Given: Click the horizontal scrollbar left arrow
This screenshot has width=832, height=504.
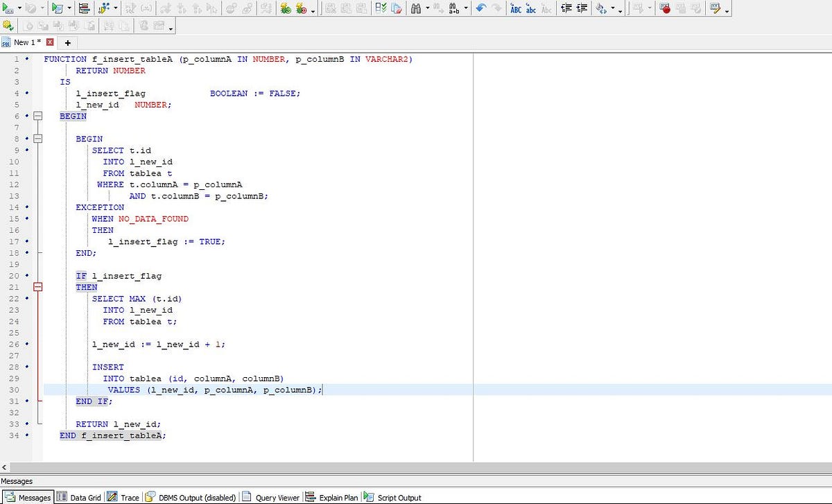Looking at the screenshot, I should pos(4,468).
